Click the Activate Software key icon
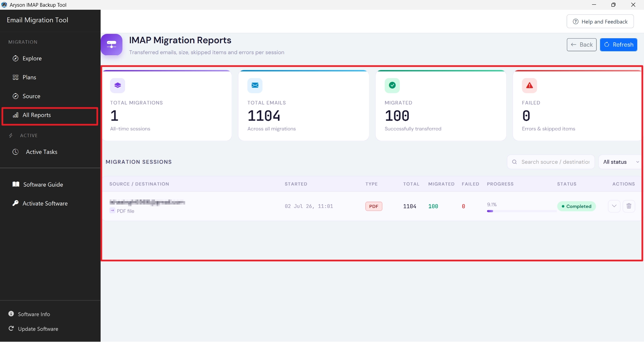Screen dimensions: 644x342 tap(15, 203)
